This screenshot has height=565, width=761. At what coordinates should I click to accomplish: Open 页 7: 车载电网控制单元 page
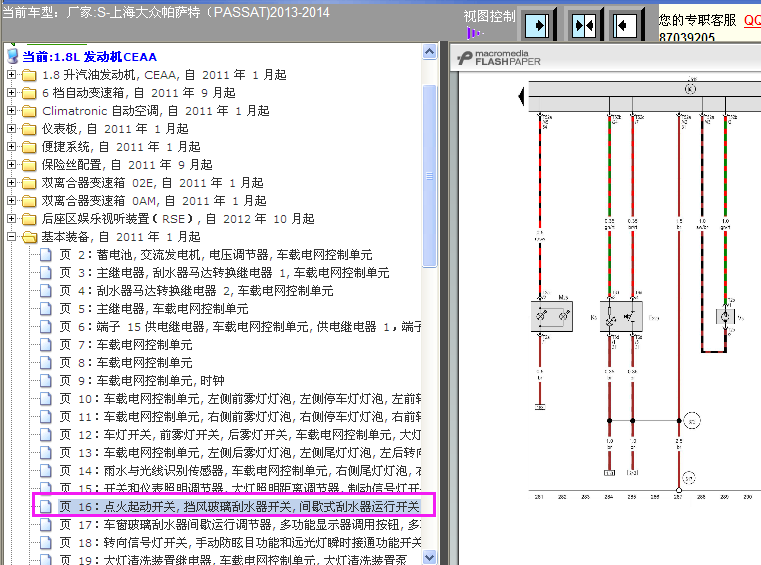[126, 345]
